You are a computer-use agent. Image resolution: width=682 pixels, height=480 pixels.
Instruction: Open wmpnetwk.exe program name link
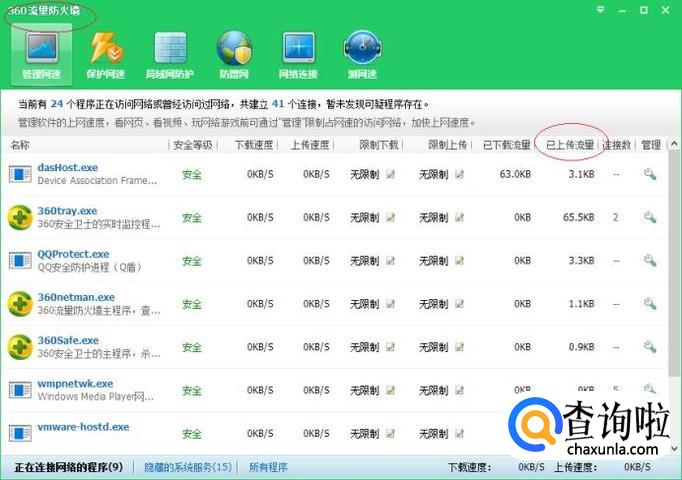pyautogui.click(x=75, y=383)
